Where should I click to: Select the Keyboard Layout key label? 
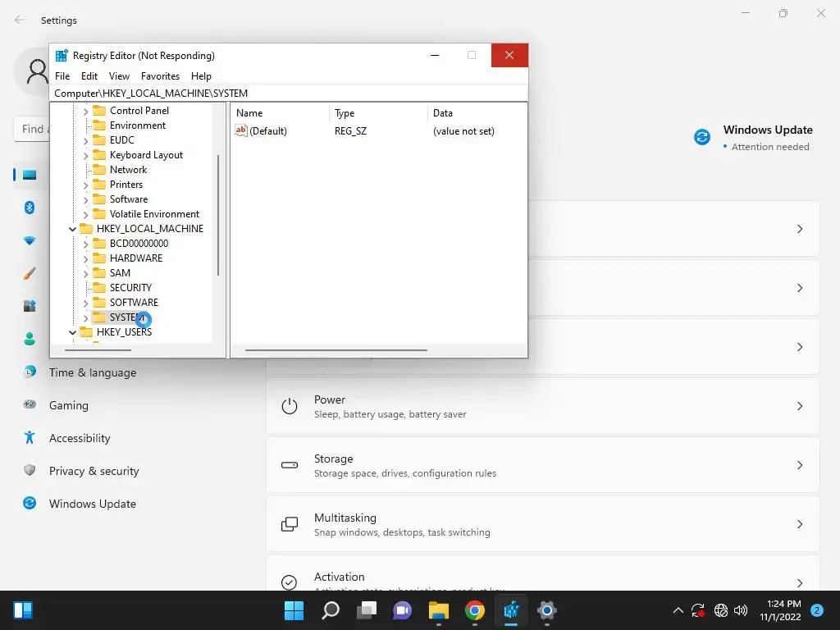point(146,155)
